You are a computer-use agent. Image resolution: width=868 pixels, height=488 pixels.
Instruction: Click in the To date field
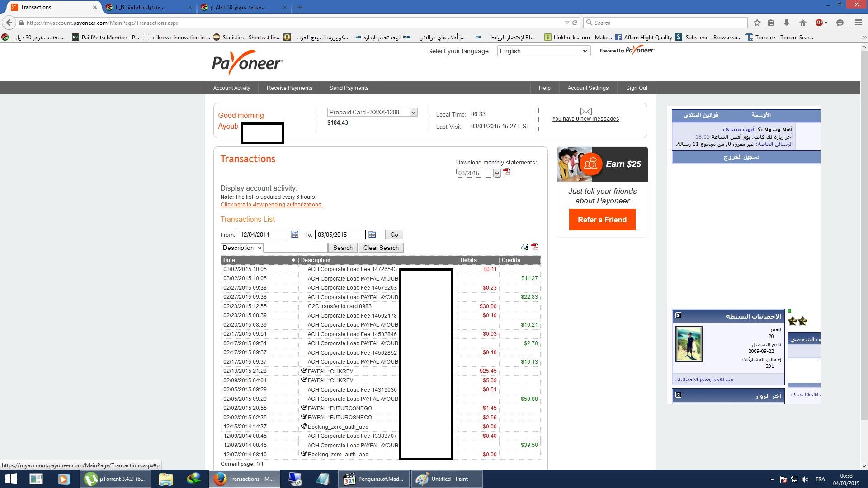pos(340,235)
